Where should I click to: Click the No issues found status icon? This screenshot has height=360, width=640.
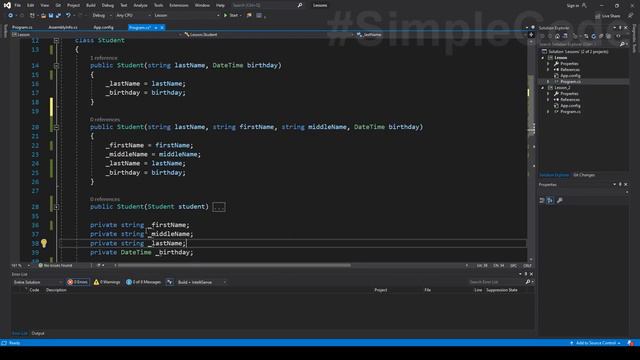tap(40, 265)
